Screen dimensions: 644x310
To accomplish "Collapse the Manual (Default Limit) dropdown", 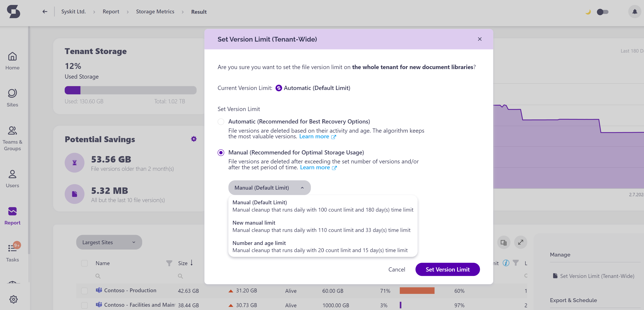I will coord(270,187).
